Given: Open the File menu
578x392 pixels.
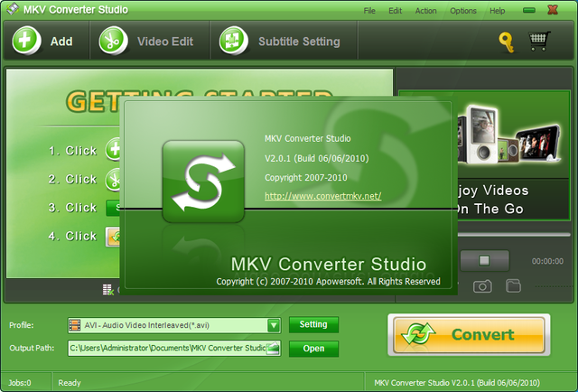Looking at the screenshot, I should pos(369,11).
